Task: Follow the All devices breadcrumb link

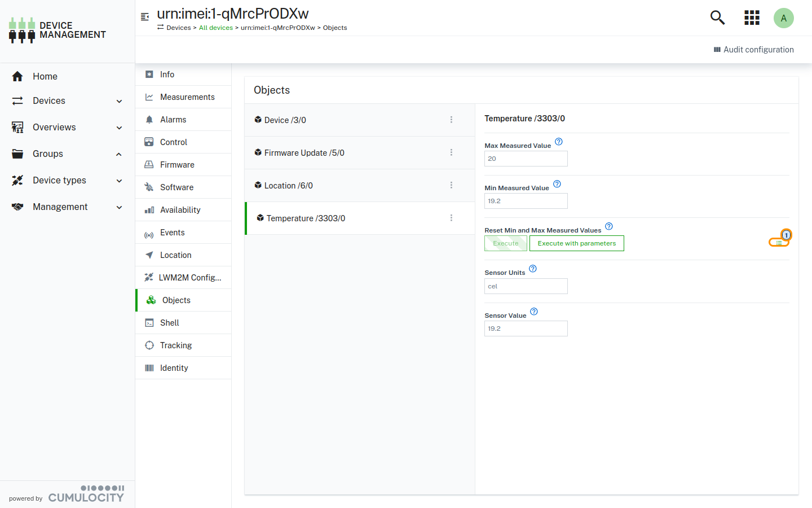Action: (x=215, y=28)
